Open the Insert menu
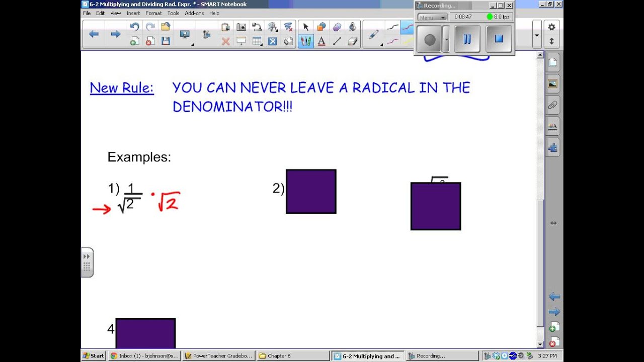This screenshot has height=362, width=644. pyautogui.click(x=133, y=13)
